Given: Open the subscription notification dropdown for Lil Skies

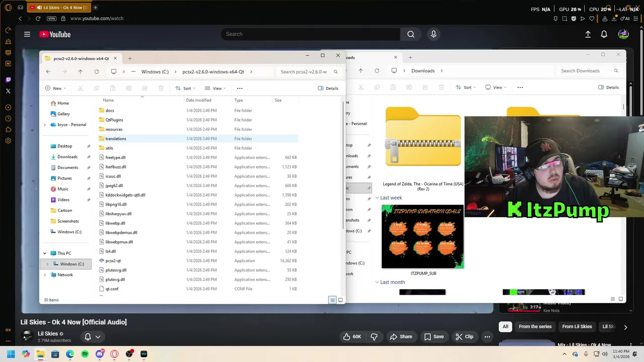Looking at the screenshot, I should (x=93, y=337).
